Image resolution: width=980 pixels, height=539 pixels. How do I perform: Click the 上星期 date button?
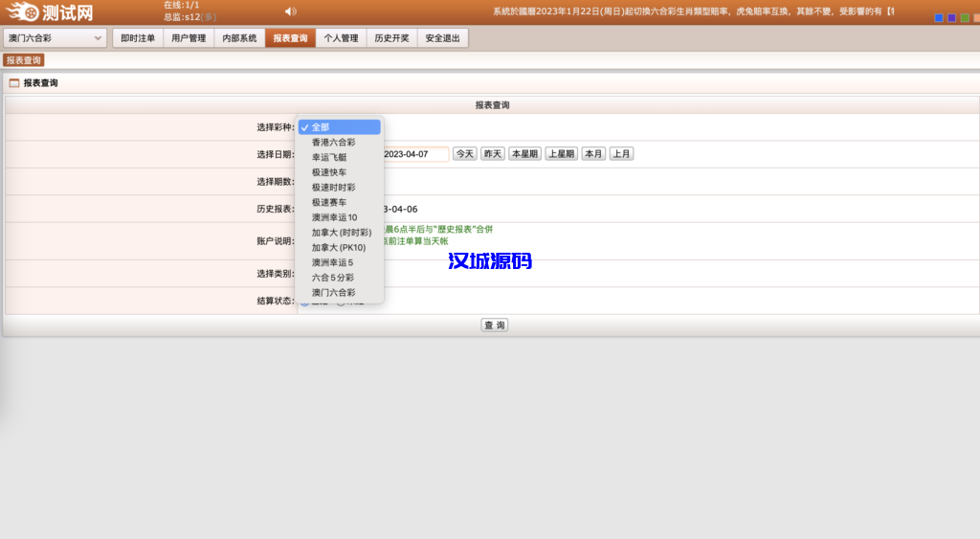(x=561, y=154)
